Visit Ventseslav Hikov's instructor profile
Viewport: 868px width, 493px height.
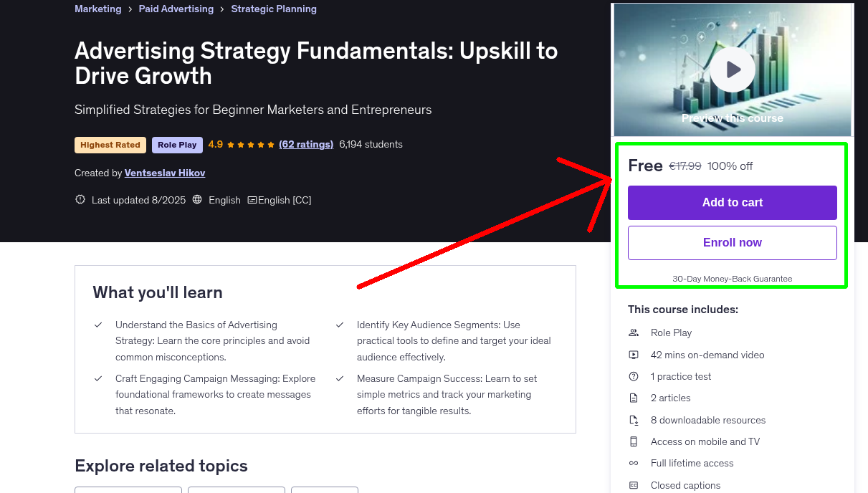[164, 173]
